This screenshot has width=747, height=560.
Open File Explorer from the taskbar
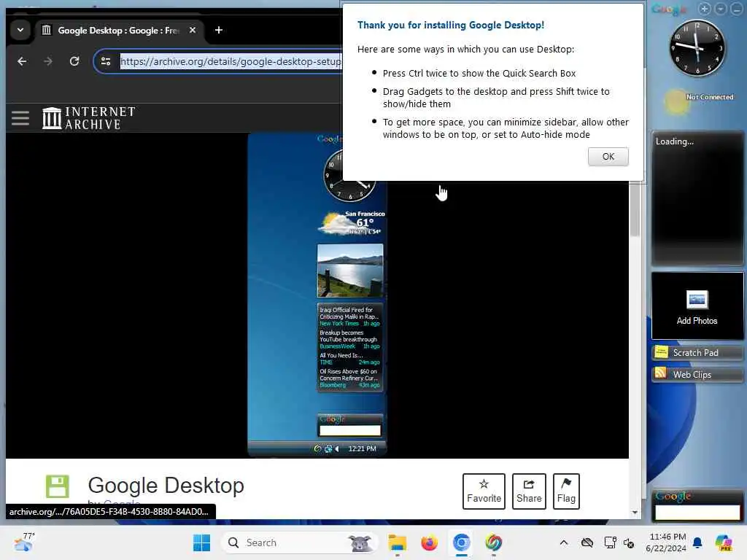397,542
